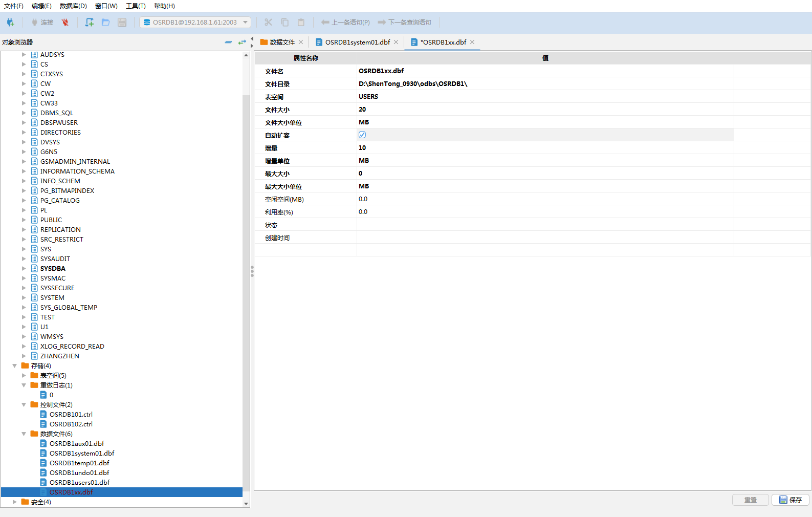
Task: Select OSRDB1users01.dbf in the tree
Action: tap(79, 483)
